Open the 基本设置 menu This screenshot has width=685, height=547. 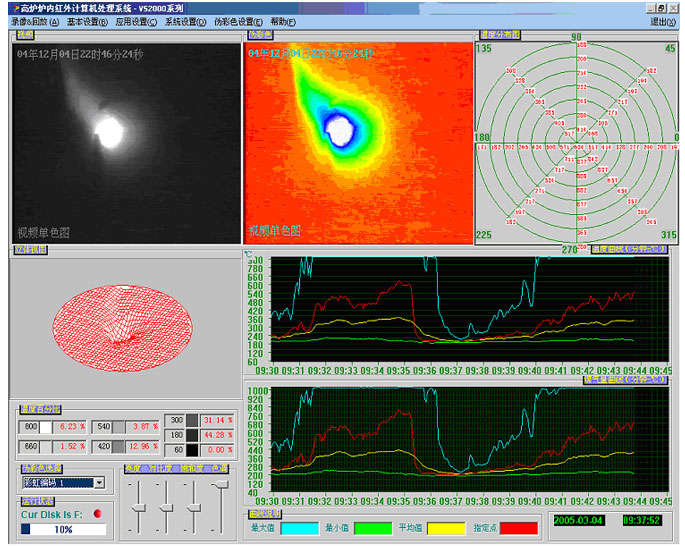point(88,21)
